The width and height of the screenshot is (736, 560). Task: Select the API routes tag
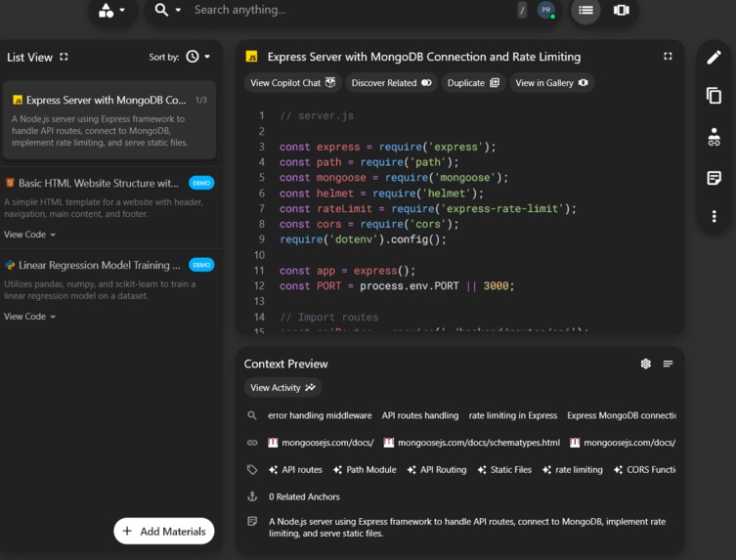pos(295,470)
